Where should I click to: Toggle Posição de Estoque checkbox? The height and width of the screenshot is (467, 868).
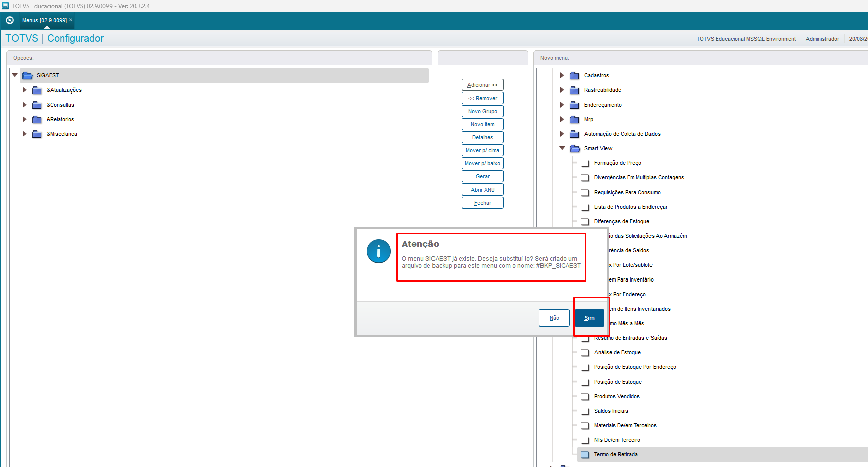[x=585, y=382]
